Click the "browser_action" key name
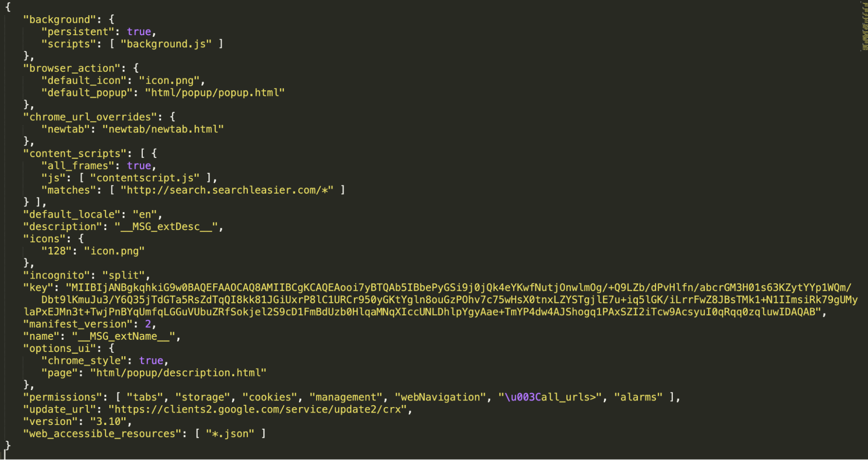Screen dimensions: 868x460 click(72, 68)
